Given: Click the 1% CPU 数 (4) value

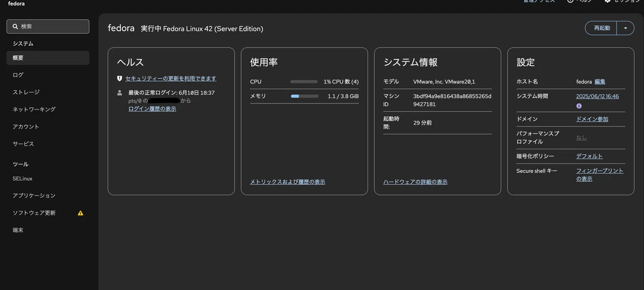Looking at the screenshot, I should [341, 81].
